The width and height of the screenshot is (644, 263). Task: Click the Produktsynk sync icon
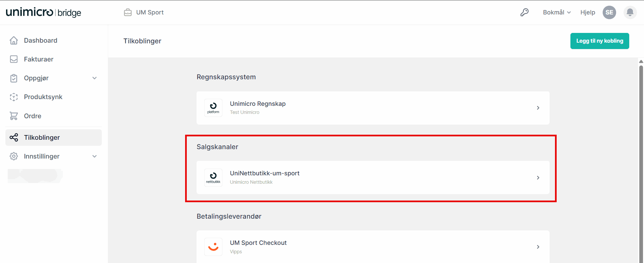(14, 97)
